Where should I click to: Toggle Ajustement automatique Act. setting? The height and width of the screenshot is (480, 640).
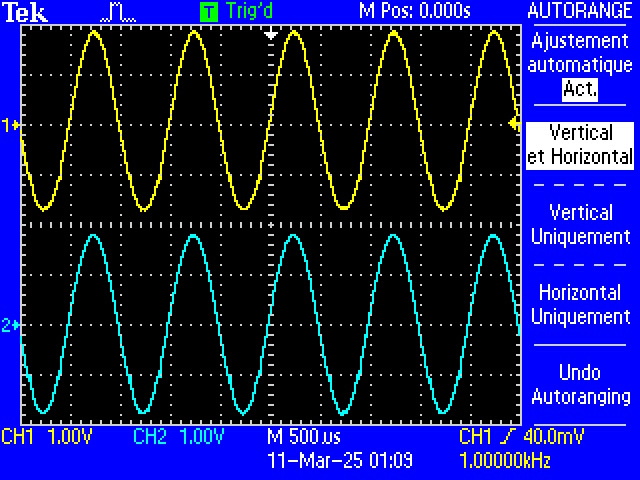click(x=580, y=64)
